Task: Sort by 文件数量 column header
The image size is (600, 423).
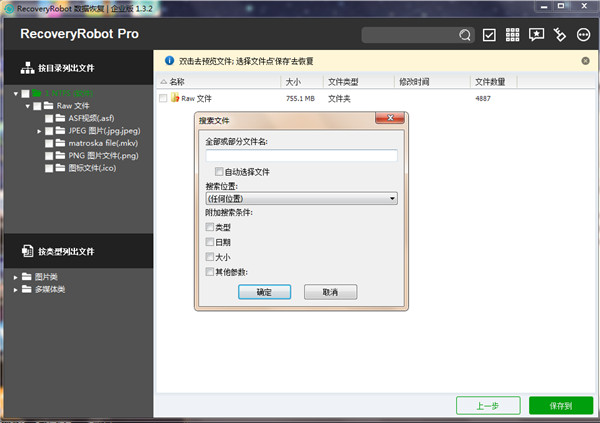Action: coord(494,82)
